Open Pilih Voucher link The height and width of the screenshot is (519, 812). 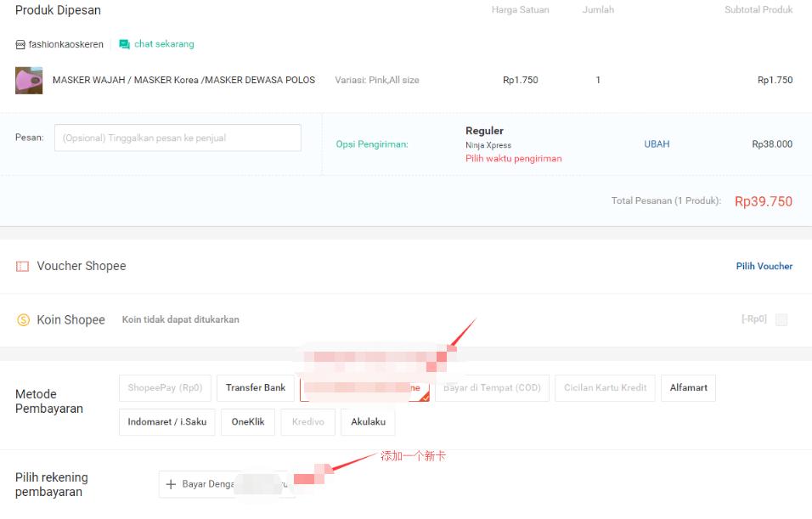tap(764, 266)
